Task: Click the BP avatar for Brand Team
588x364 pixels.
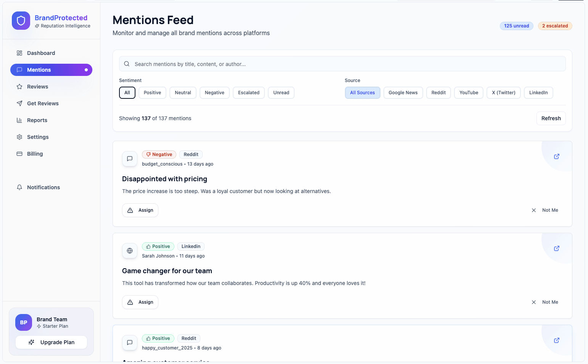Action: click(x=24, y=322)
